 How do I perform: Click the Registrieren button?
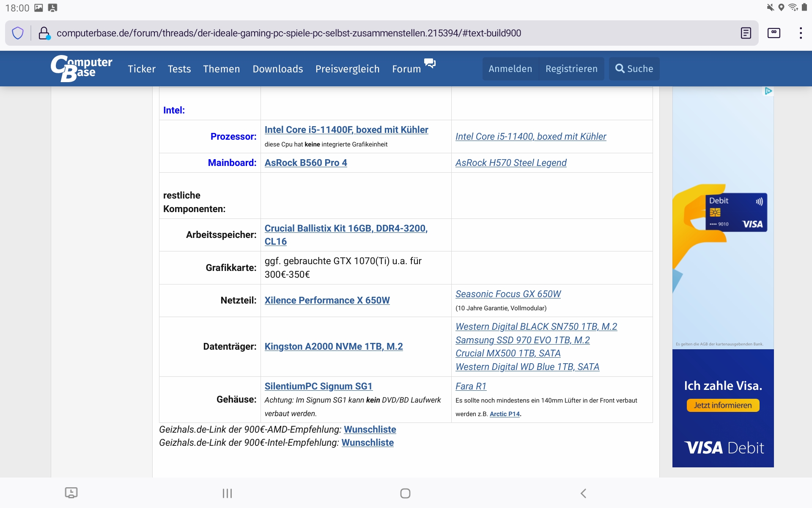point(571,69)
